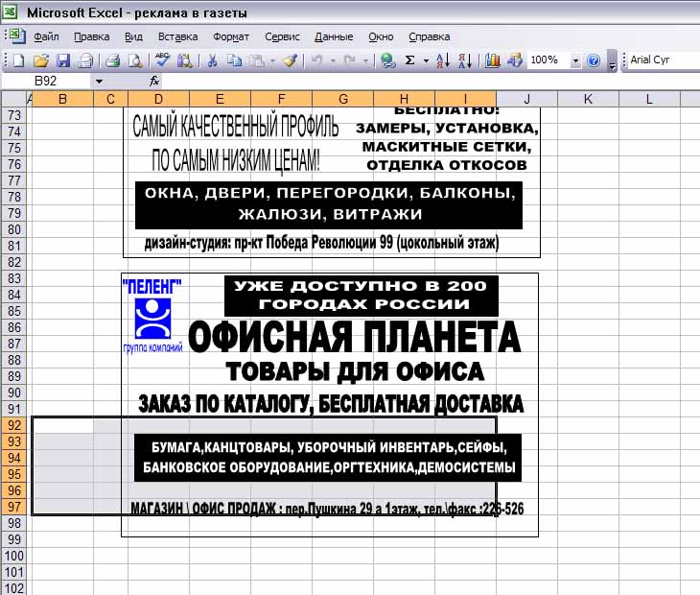Select column L header
The height and width of the screenshot is (595, 700).
click(x=649, y=99)
